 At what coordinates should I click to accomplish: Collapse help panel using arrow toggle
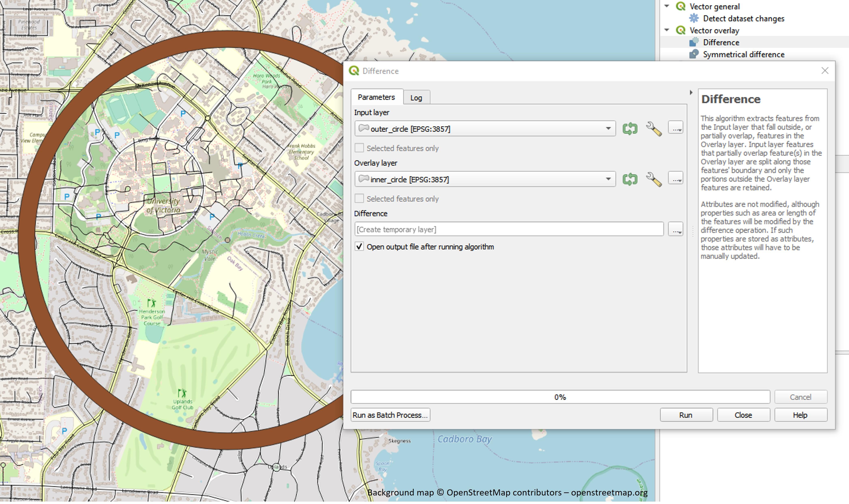click(691, 92)
